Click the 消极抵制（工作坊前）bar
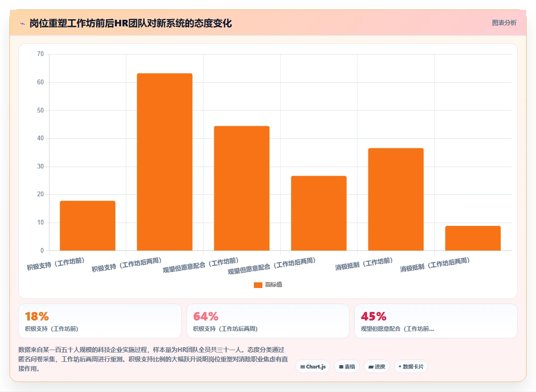This screenshot has width=536, height=392. tap(396, 200)
